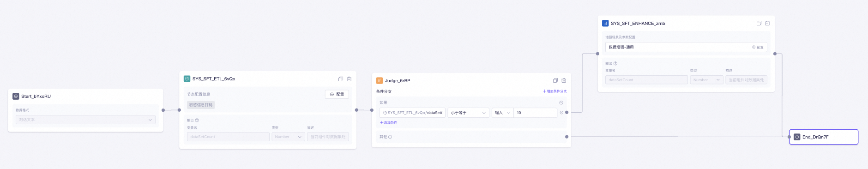Open the 小于等于 operator dropdown
Image resolution: width=868 pixels, height=169 pixels.
click(x=468, y=113)
